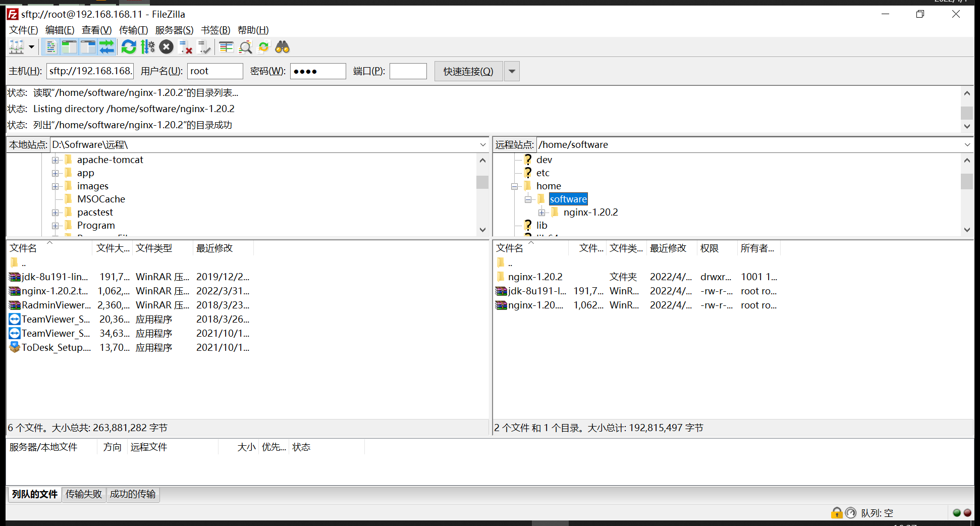The image size is (980, 526).
Task: Sort local files by 文件类型 column
Action: tap(162, 248)
